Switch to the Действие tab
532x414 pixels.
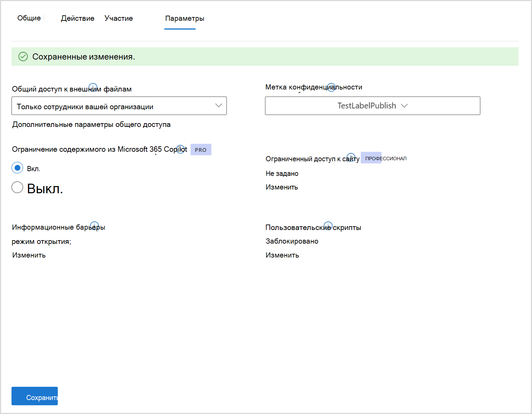point(78,18)
